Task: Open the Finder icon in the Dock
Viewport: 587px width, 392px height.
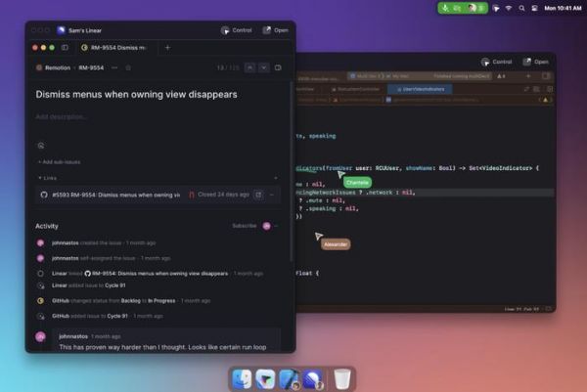Action: click(x=242, y=378)
